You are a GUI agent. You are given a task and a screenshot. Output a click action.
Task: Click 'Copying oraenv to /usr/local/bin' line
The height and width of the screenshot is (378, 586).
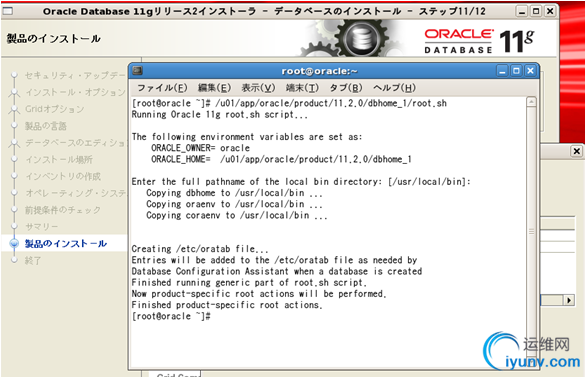pos(234,204)
